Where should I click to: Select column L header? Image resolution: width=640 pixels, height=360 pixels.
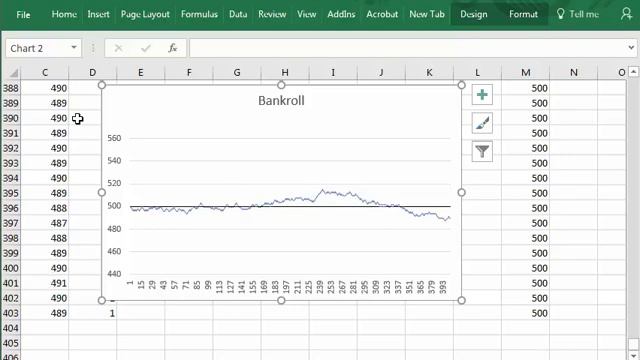[x=477, y=73]
